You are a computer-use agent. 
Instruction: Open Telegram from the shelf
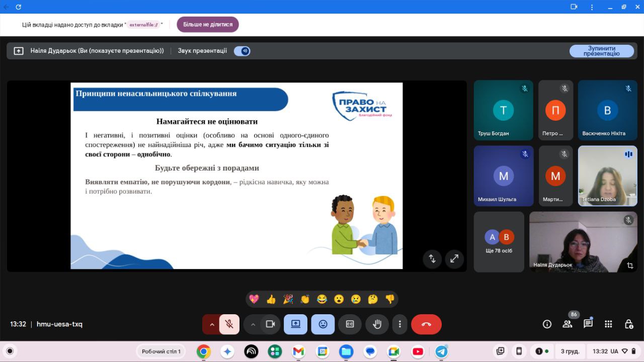(441, 351)
